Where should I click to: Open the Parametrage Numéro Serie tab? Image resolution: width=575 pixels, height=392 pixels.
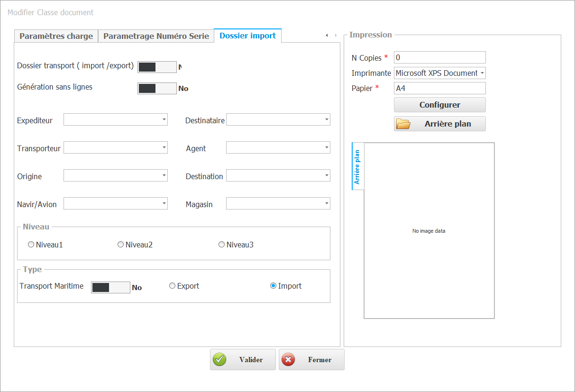pos(156,36)
